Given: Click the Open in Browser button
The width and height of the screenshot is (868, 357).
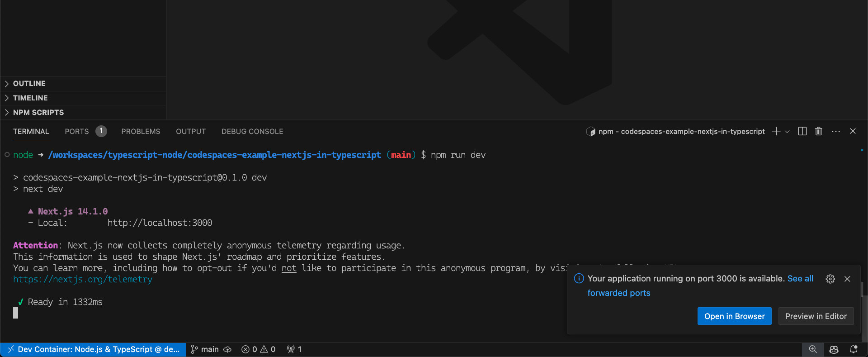Looking at the screenshot, I should coord(735,316).
